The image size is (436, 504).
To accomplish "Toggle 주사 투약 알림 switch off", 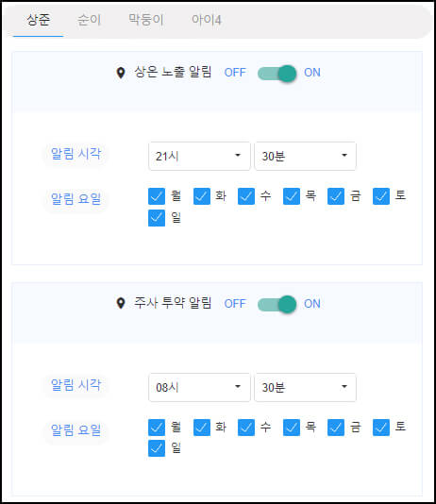I will point(277,304).
